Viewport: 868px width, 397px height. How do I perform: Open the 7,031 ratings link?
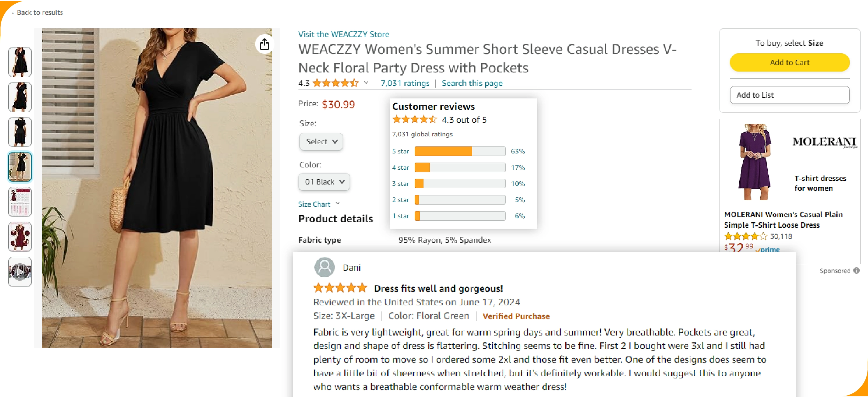pos(405,83)
